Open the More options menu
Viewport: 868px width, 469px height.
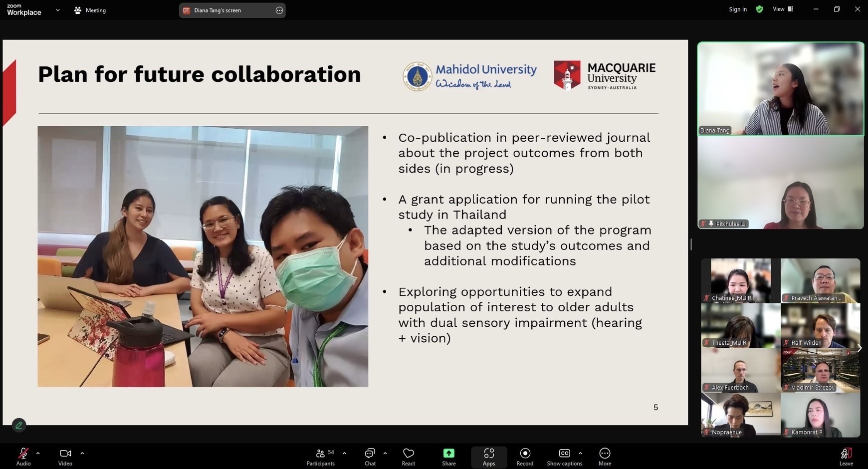pos(605,456)
